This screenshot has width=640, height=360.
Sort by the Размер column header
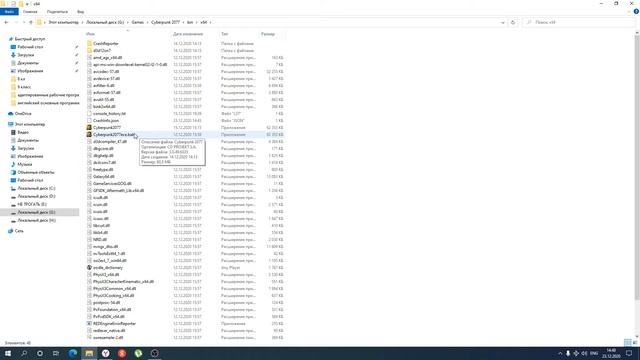[x=268, y=34]
